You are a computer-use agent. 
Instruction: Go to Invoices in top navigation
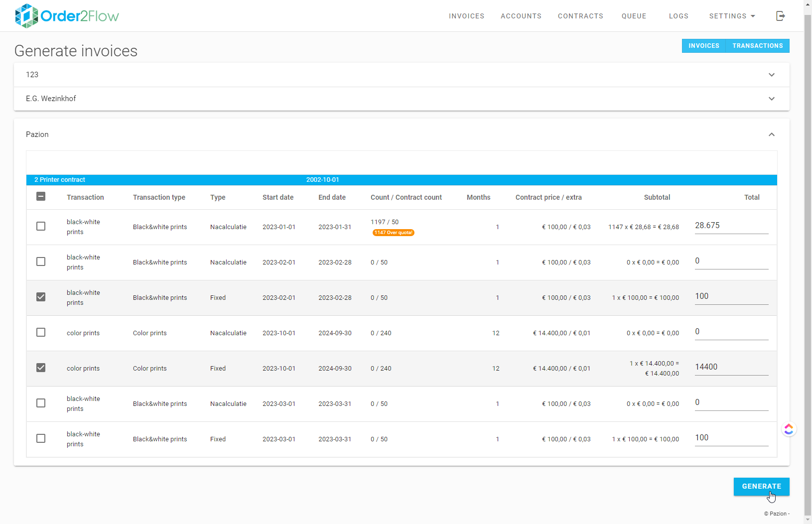tap(466, 16)
